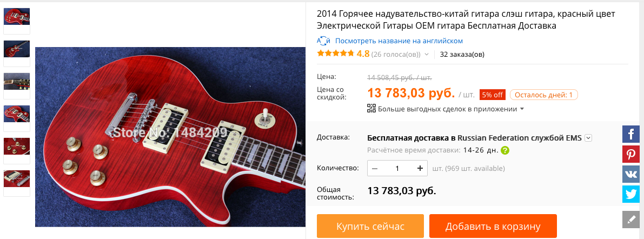The image size is (644, 239).
Task: Click 'Посмотреть название на английском' link
Action: pyautogui.click(x=399, y=41)
